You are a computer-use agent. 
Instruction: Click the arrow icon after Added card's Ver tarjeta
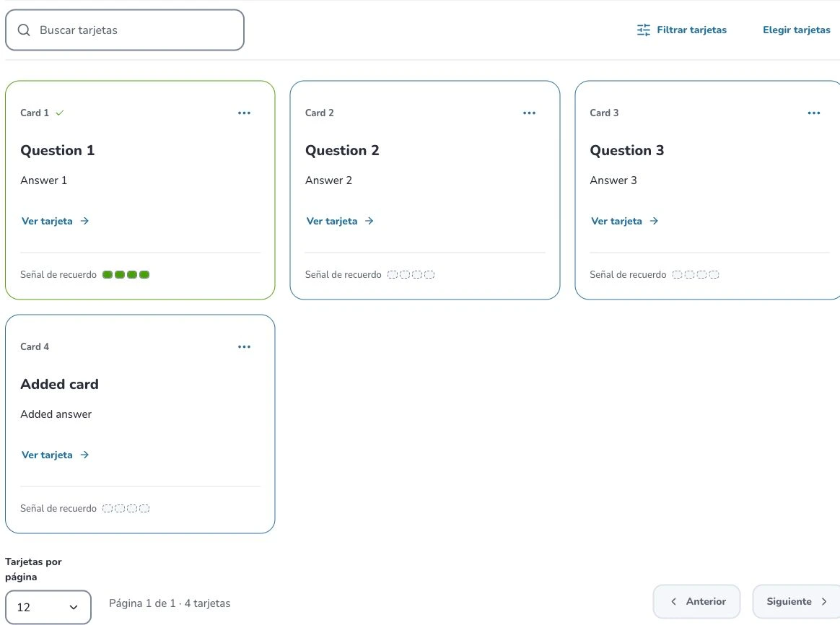pyautogui.click(x=84, y=455)
